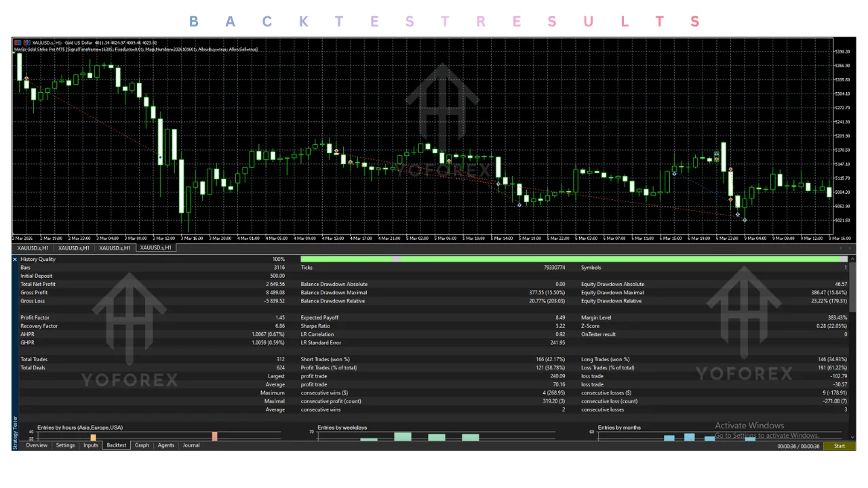Click the Total Trades label

35,359
